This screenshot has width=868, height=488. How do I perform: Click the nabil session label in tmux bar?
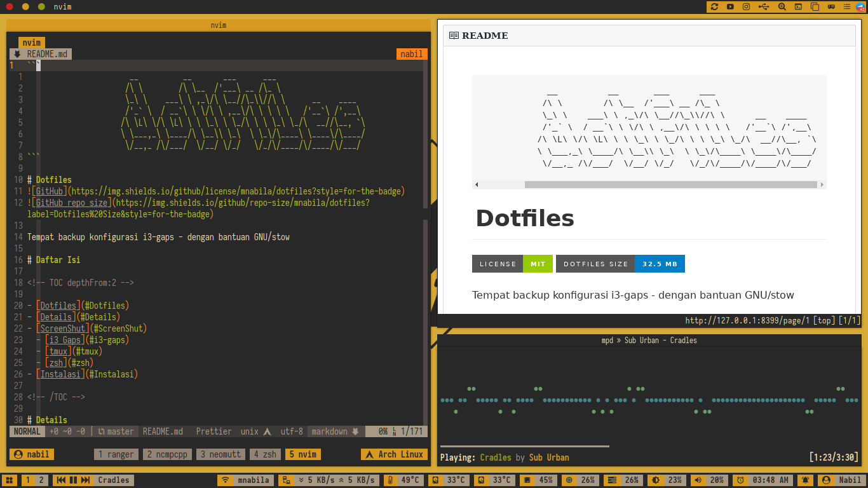pos(31,454)
